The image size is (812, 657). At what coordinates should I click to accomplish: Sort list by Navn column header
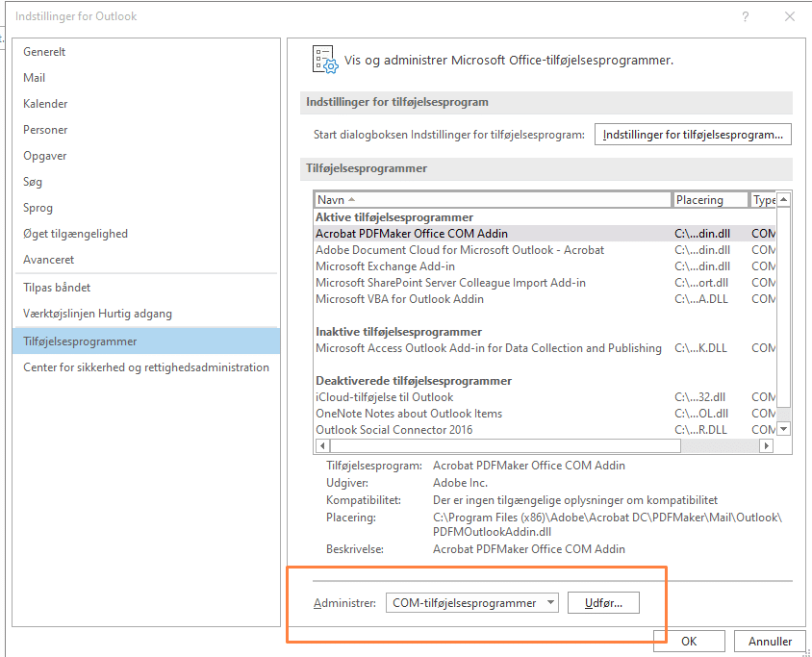[493, 200]
